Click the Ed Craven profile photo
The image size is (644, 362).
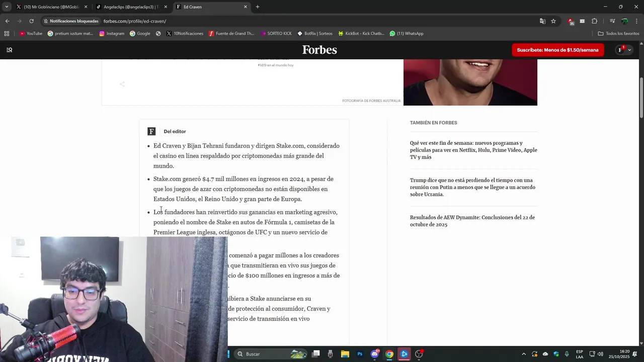click(x=470, y=82)
